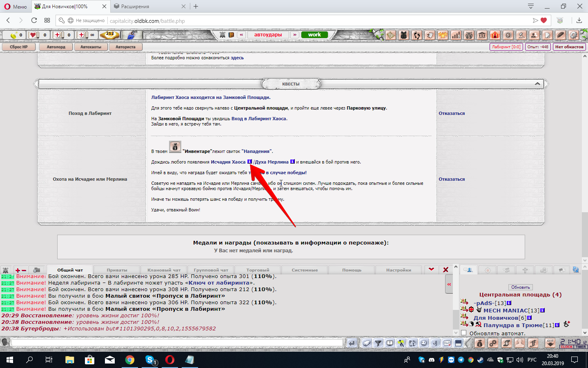588x368 pixels.
Task: Collapse the КВЕСТЫ section with the arrow
Action: (537, 84)
